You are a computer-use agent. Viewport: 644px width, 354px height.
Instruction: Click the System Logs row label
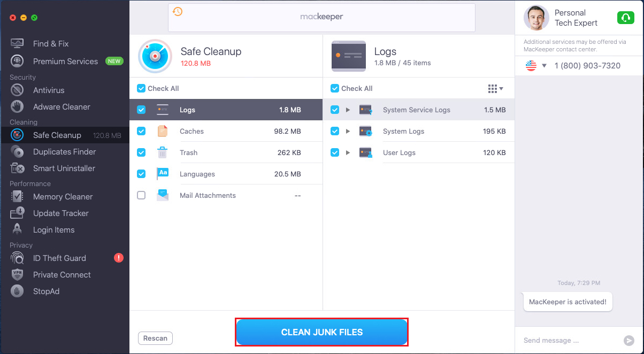(404, 131)
